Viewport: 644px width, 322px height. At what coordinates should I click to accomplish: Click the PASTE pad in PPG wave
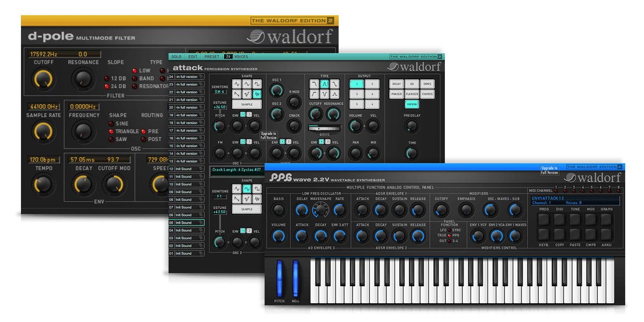[575, 235]
